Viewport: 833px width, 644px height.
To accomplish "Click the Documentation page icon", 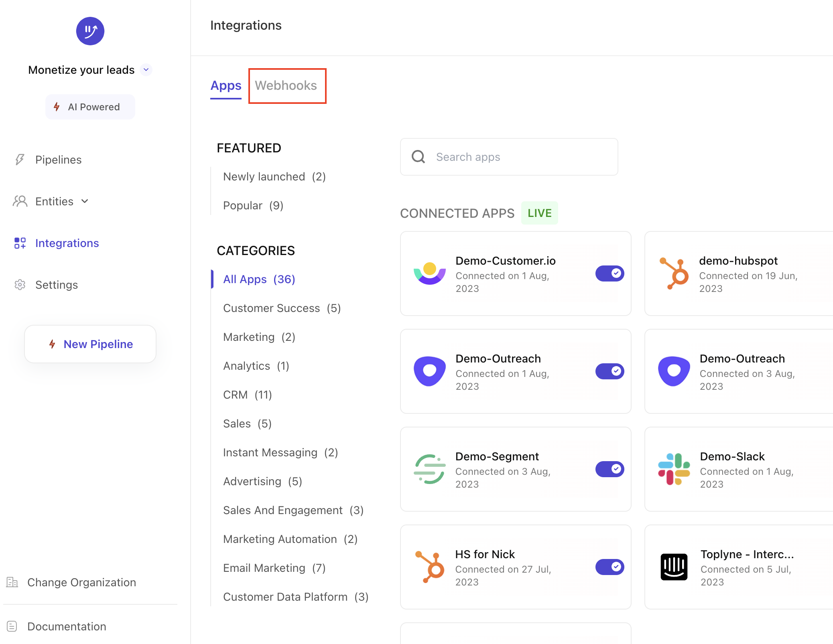I will pyautogui.click(x=12, y=626).
